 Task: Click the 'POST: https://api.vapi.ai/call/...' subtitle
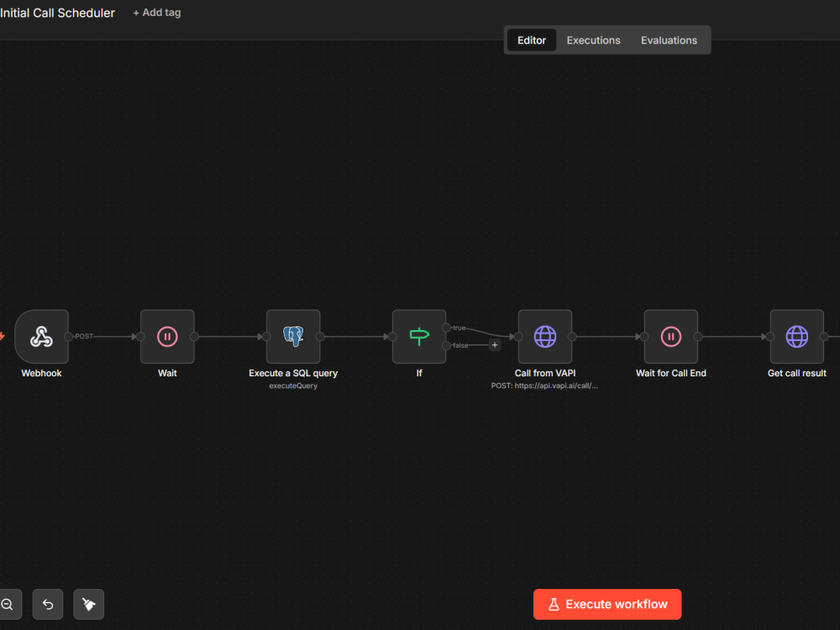[x=544, y=386]
